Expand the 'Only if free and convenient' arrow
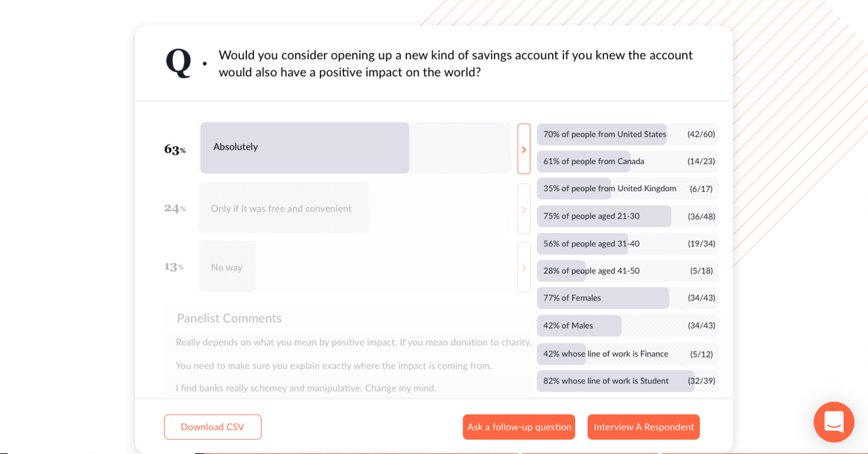This screenshot has width=868, height=454. click(524, 209)
